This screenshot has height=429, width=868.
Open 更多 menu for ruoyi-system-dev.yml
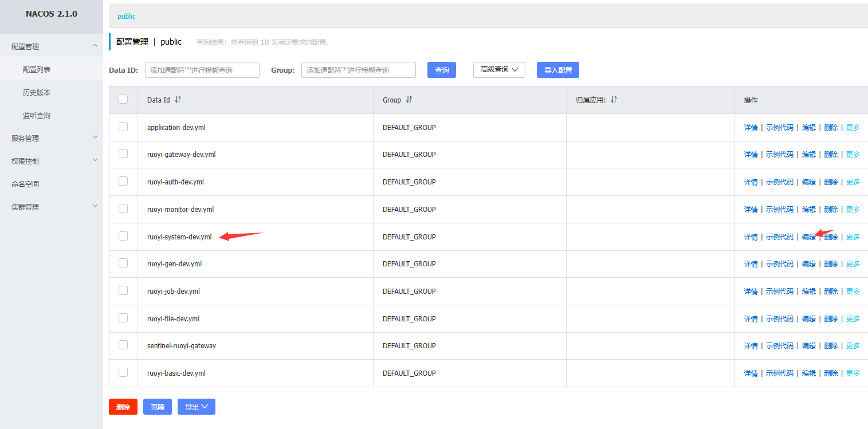pos(853,237)
